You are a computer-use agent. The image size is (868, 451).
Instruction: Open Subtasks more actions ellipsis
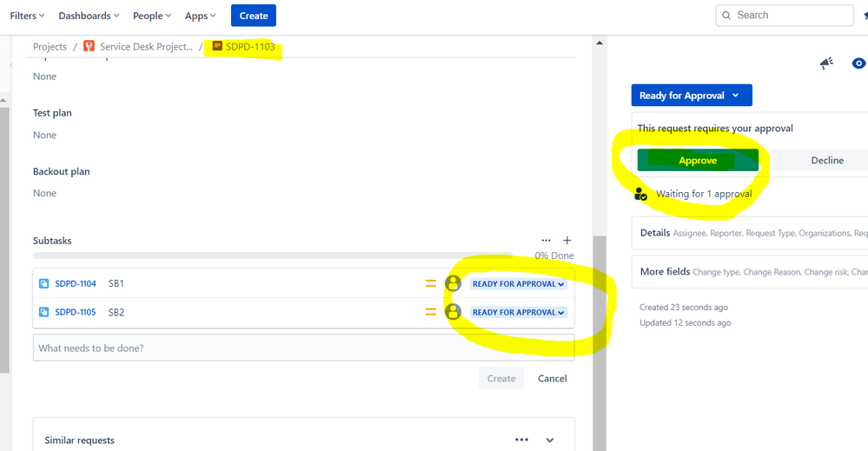546,240
